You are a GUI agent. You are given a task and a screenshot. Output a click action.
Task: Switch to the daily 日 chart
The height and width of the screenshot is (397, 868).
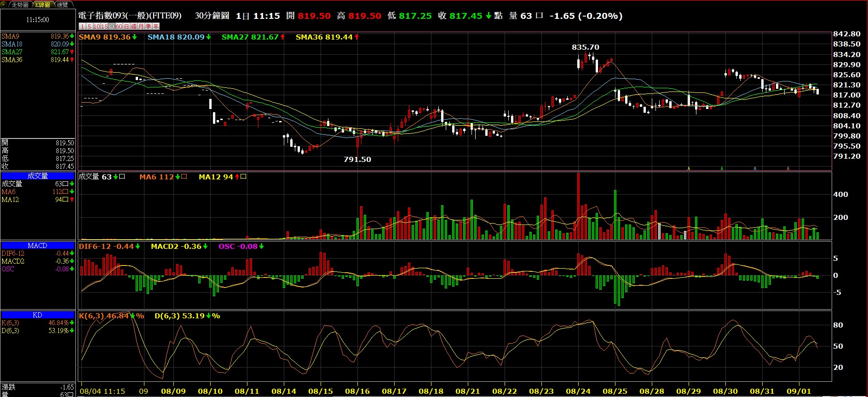click(x=126, y=26)
